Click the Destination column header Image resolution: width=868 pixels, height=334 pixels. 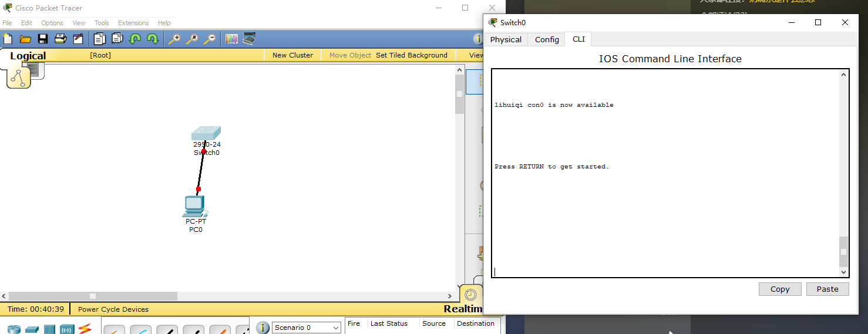coord(476,323)
